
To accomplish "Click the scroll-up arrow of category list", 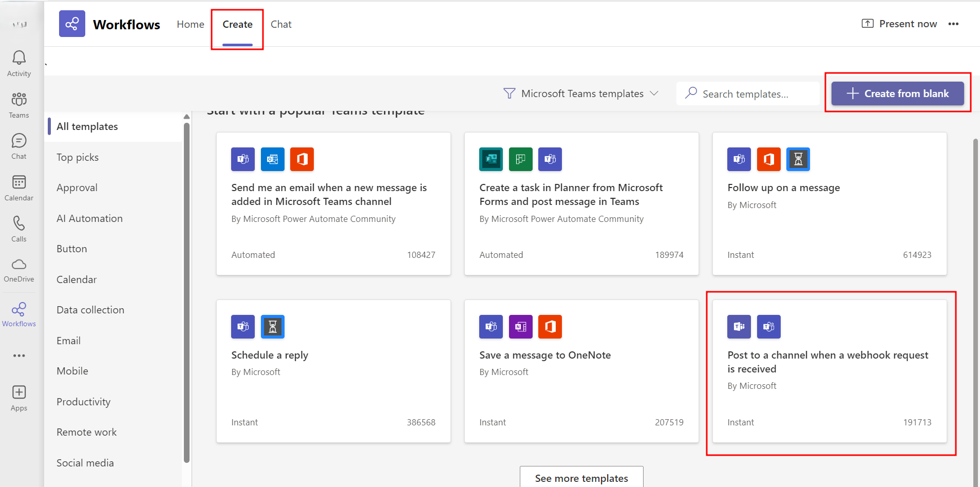I will click(186, 117).
